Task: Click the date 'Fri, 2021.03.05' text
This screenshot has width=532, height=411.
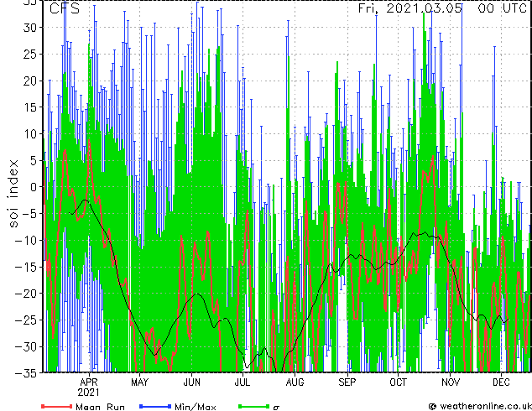Action: (x=410, y=8)
